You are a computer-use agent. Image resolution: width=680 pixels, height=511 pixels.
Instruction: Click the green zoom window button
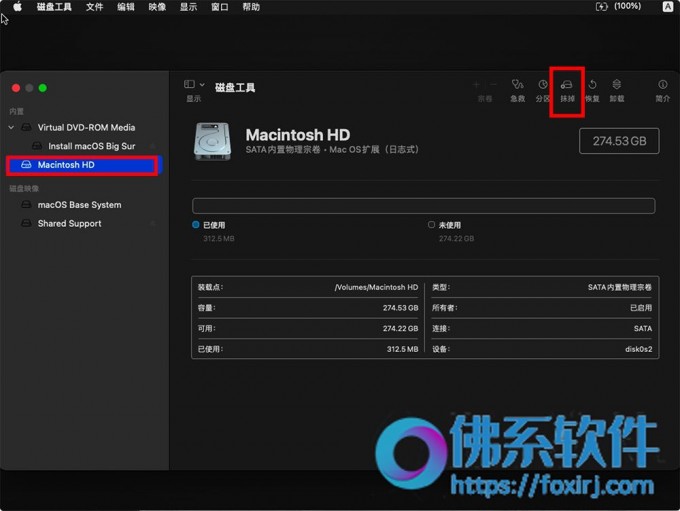tap(42, 88)
